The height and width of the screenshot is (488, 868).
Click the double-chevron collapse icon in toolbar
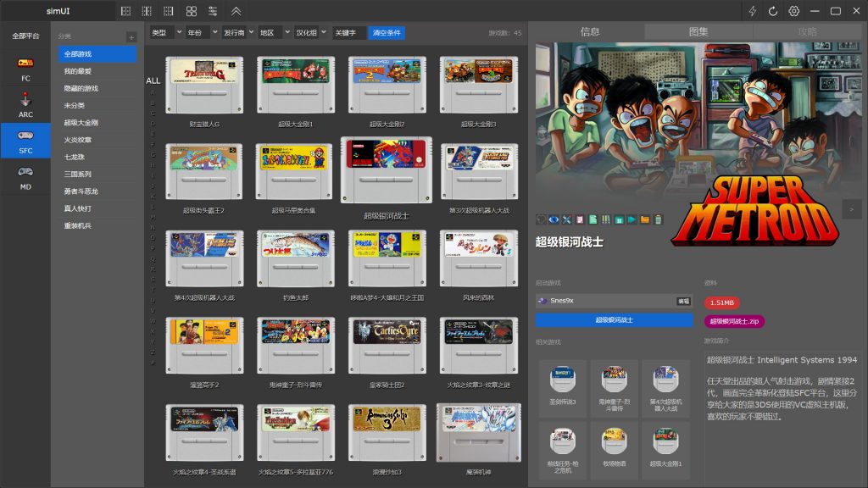tap(236, 11)
